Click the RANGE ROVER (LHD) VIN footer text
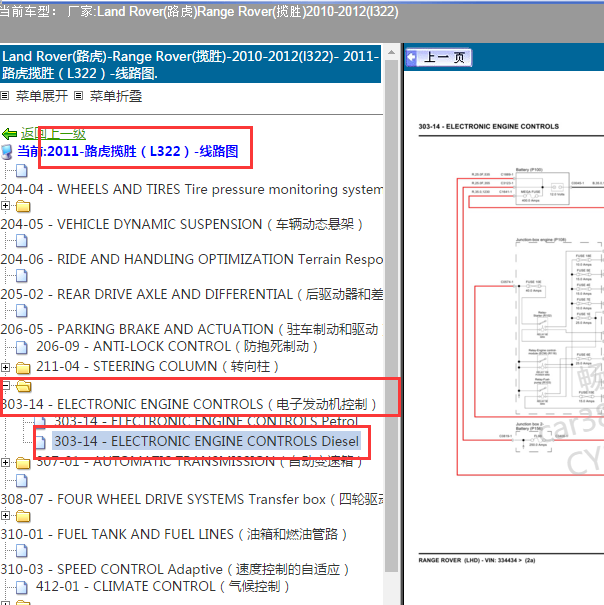Screen dimensions: 604x605 click(x=477, y=560)
